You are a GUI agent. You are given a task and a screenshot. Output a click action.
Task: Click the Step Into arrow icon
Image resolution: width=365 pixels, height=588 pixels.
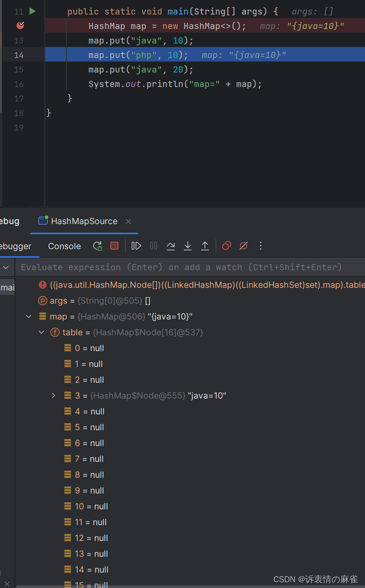point(188,246)
